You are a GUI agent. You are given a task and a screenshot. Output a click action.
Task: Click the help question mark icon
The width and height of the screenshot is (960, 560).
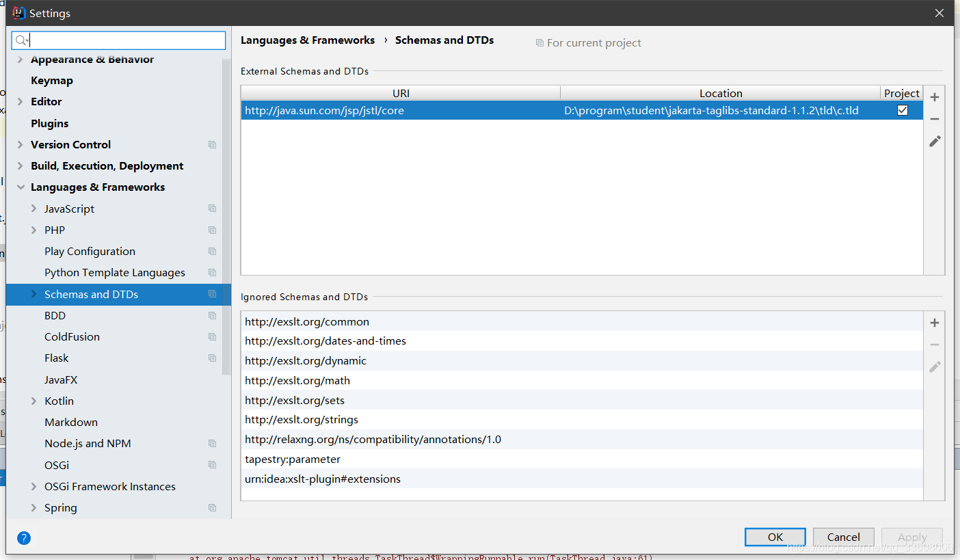click(x=24, y=538)
